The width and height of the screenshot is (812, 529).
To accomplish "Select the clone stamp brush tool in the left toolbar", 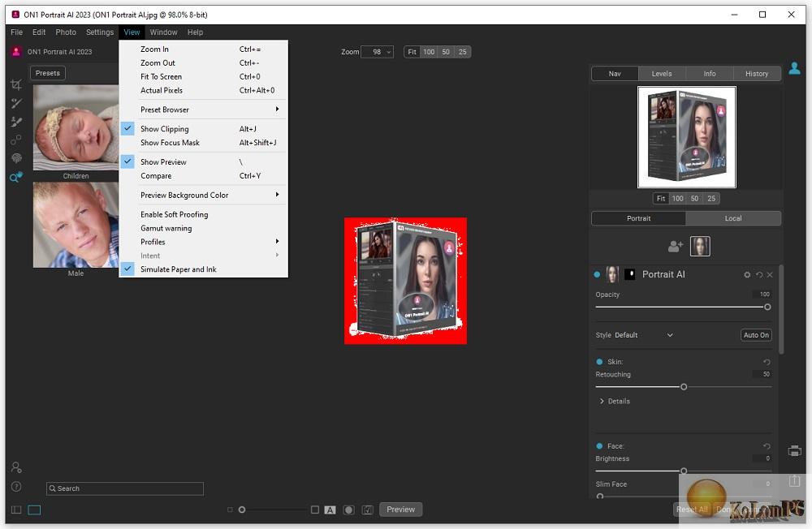I will [x=16, y=122].
